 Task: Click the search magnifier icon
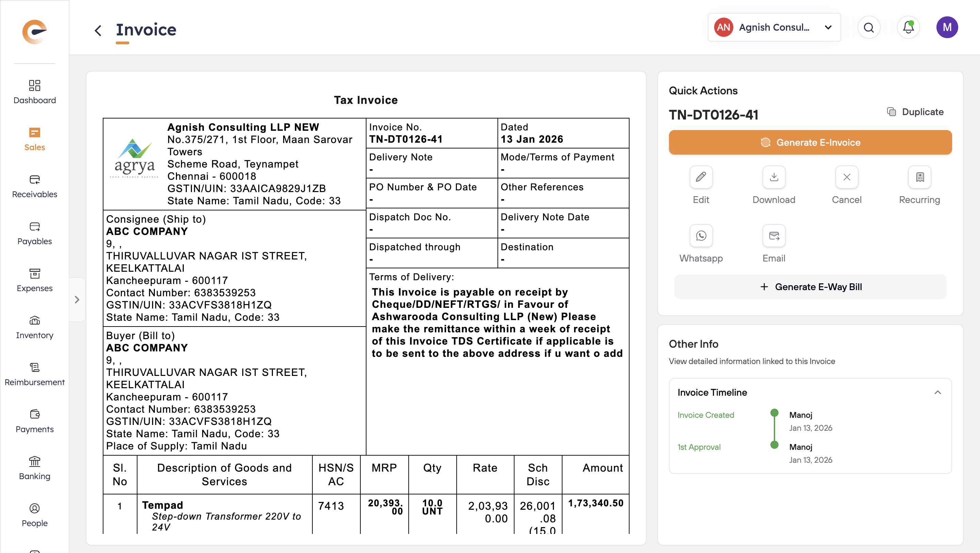[868, 27]
